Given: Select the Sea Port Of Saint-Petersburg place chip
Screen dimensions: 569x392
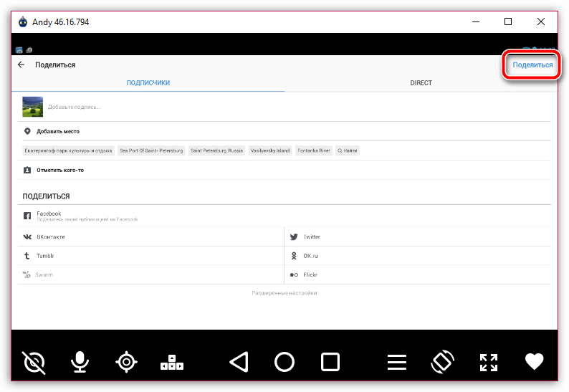Looking at the screenshot, I should click(151, 150).
